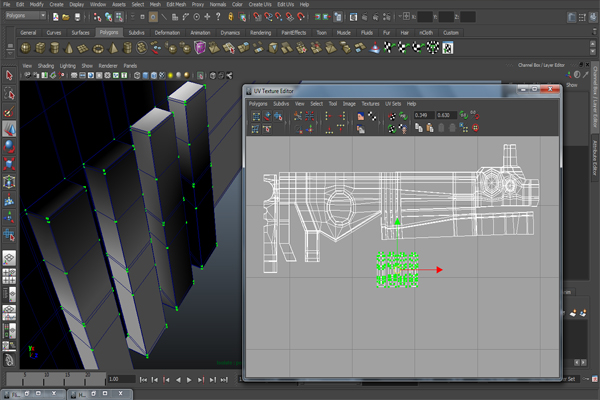Click the New Scene icon
Image resolution: width=600 pixels, height=400 pixels.
(x=56, y=17)
